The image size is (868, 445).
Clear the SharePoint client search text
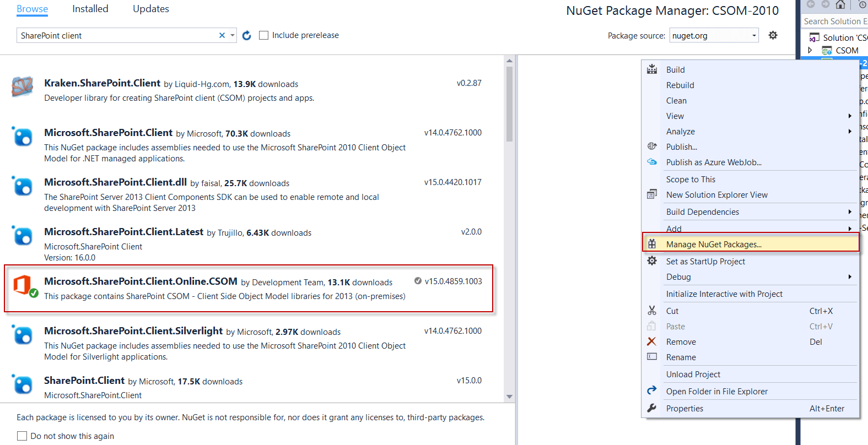[222, 35]
